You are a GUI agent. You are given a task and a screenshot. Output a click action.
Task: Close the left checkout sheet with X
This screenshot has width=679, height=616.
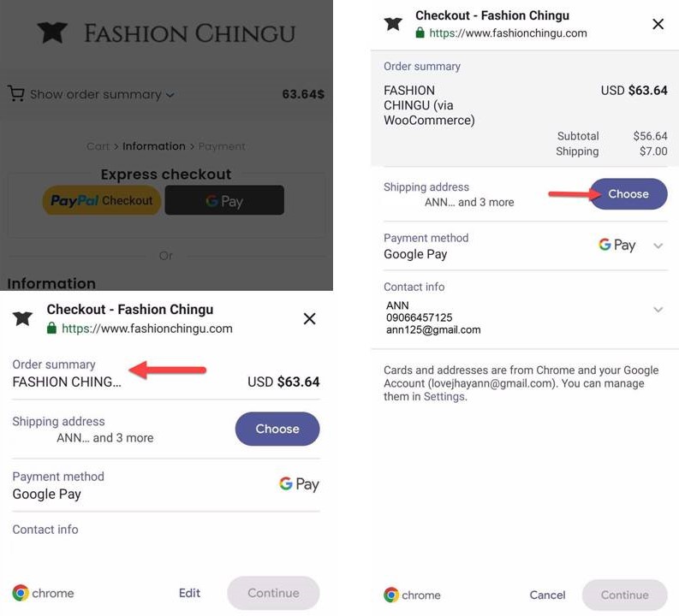tap(309, 319)
